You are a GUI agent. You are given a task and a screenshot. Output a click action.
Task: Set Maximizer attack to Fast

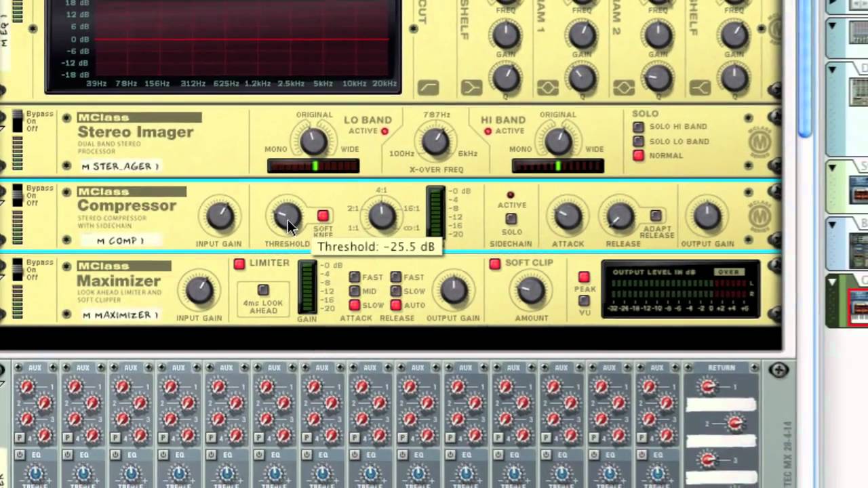[x=354, y=277]
